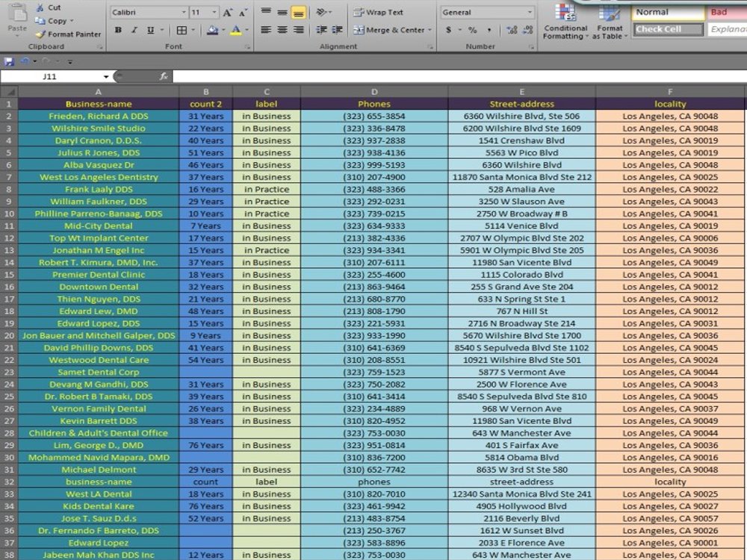Apply the Font Color letter A icon
Screen dimensions: 747x560
point(236,30)
